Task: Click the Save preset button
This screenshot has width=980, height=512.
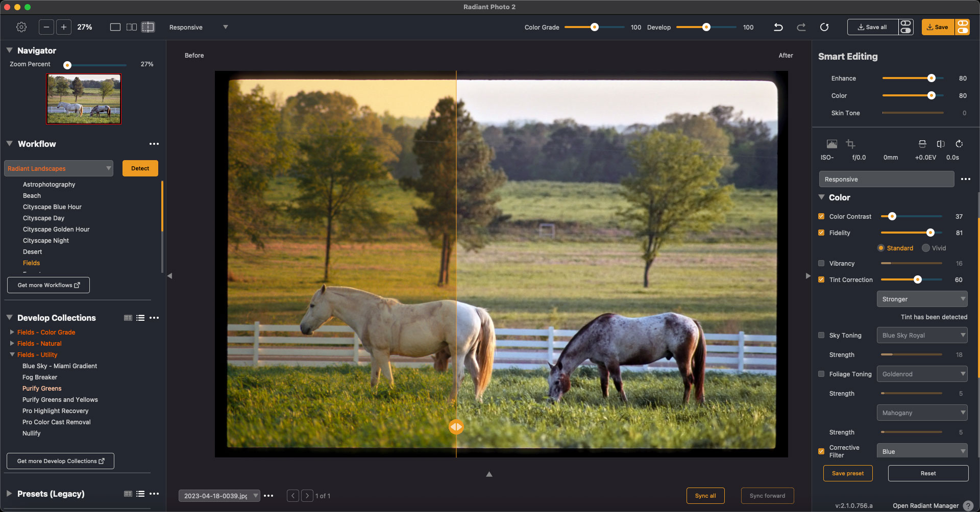Action: (847, 473)
